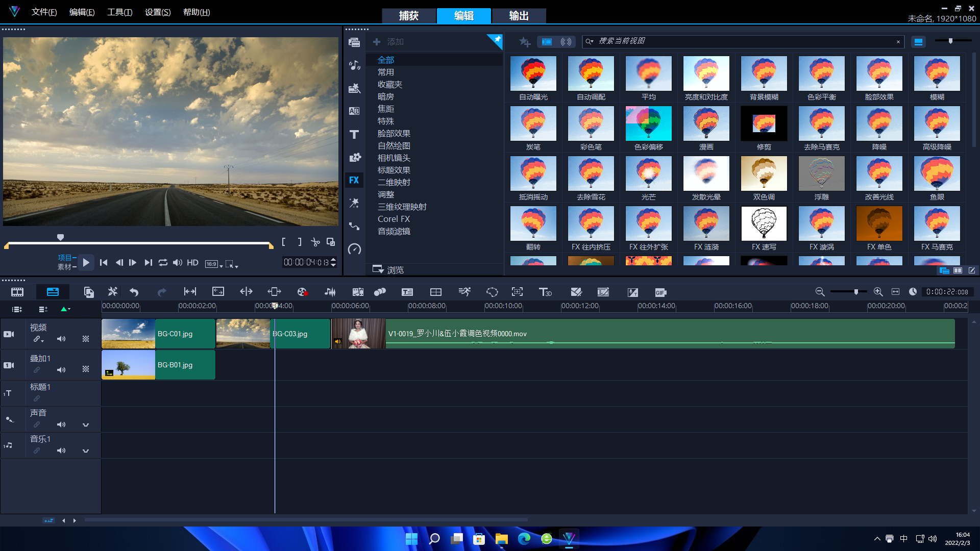Open the 工具(T) menu
980x551 pixels.
pos(119,12)
